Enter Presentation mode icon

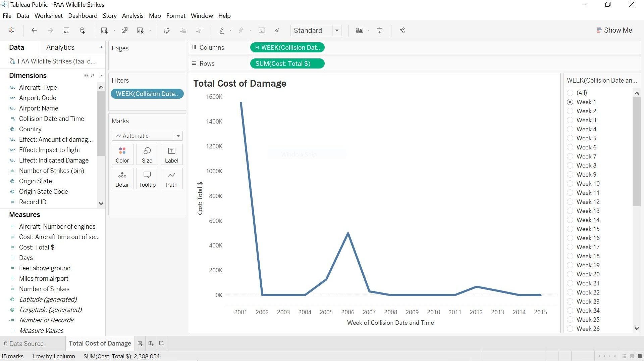(x=380, y=30)
